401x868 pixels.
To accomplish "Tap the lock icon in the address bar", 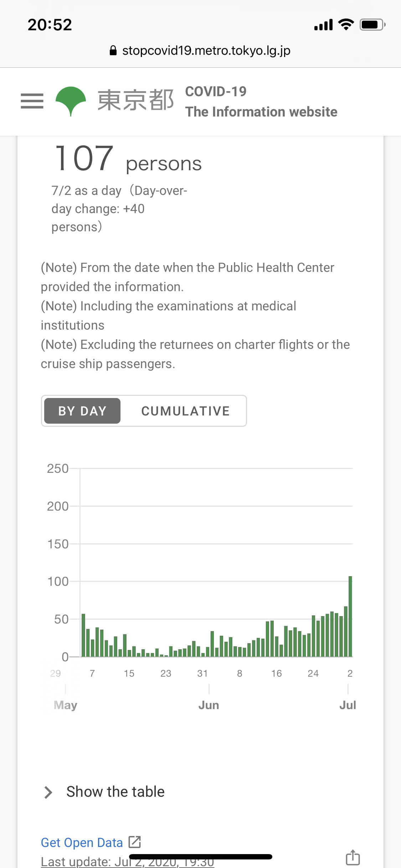I will click(113, 51).
